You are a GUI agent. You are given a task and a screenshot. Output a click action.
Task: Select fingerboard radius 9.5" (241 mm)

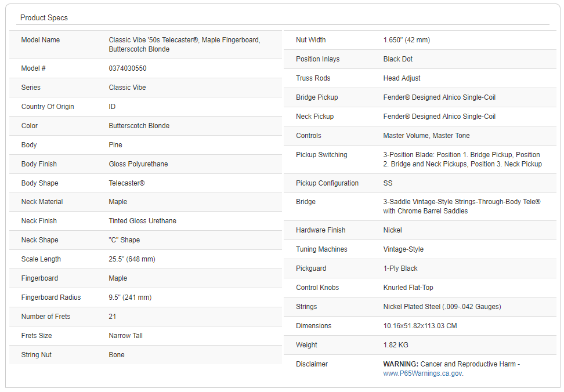[x=130, y=297]
